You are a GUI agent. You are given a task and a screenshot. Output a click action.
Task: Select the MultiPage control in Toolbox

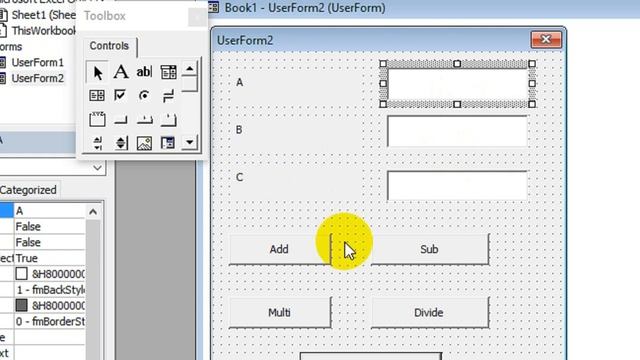coord(168,120)
